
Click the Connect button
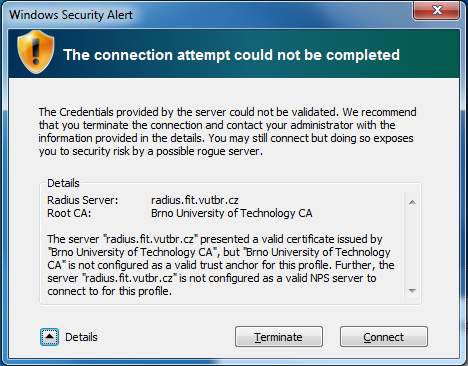tap(384, 337)
